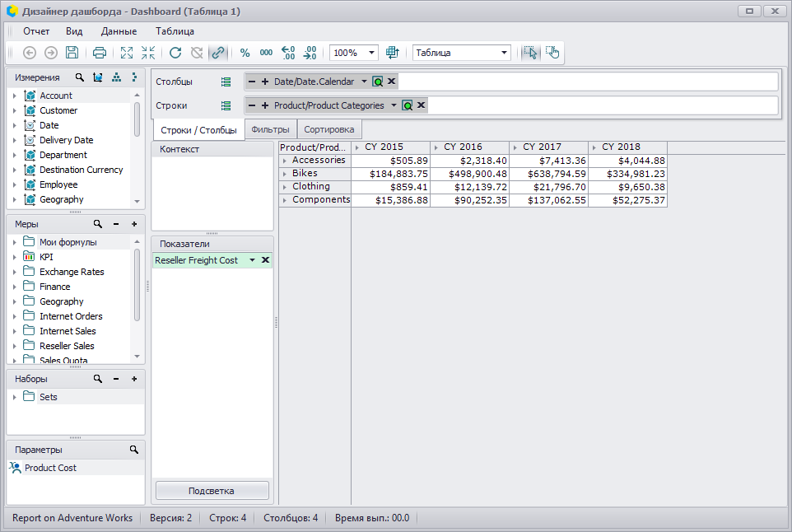
Task: Open the Данные menu
Action: point(119,31)
